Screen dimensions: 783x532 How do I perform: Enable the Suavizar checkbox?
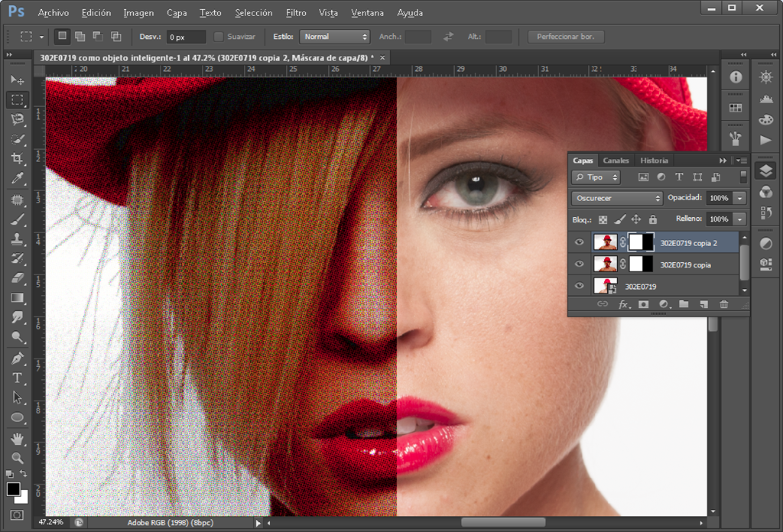pos(219,37)
